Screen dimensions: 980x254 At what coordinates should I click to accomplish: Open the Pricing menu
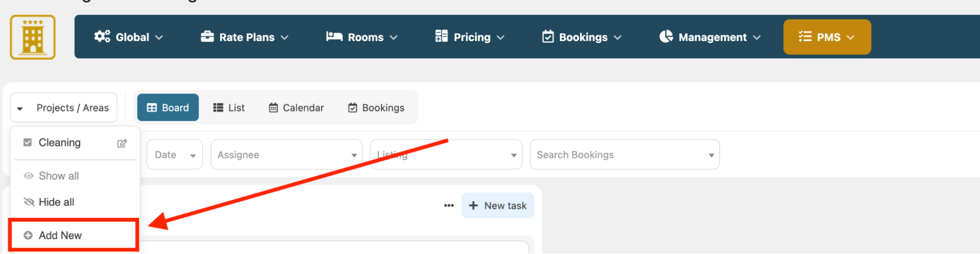click(470, 37)
